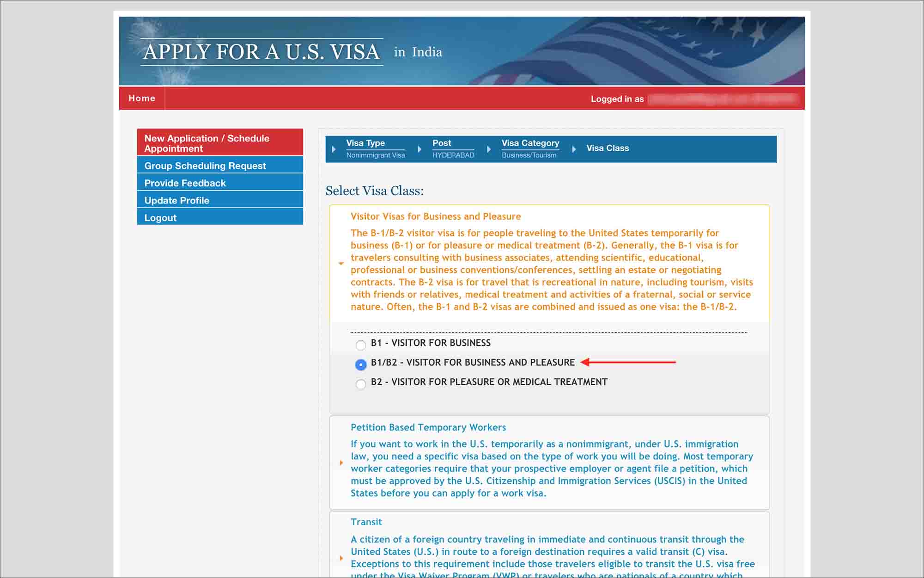Select B1/B2 Visitor for Business and Pleasure
This screenshot has height=578, width=924.
[359, 362]
